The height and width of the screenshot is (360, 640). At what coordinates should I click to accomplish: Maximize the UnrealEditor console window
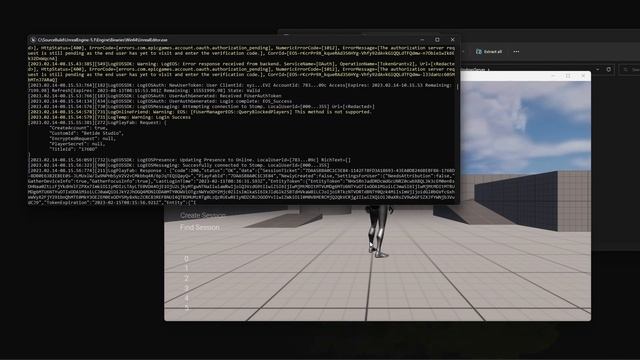437,40
